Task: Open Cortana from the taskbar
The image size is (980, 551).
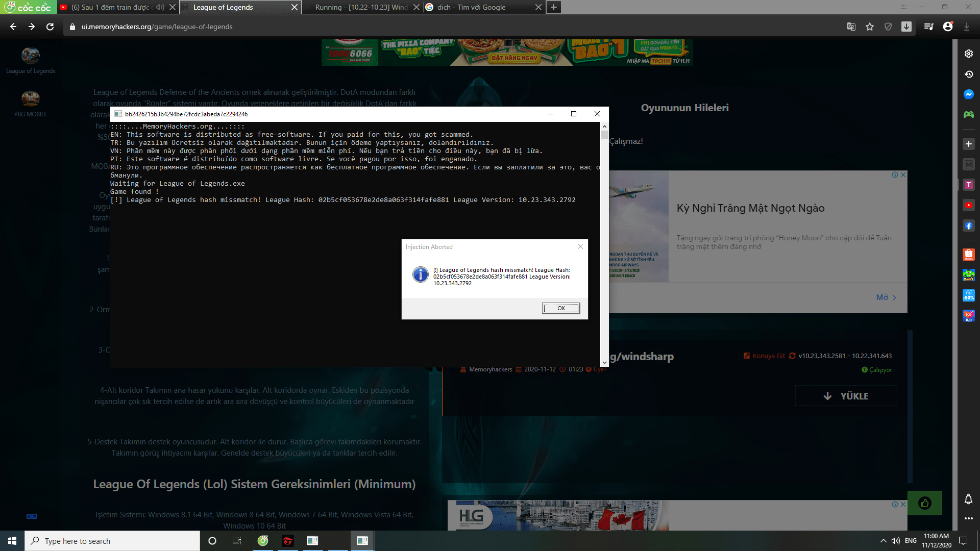Action: coord(212,541)
